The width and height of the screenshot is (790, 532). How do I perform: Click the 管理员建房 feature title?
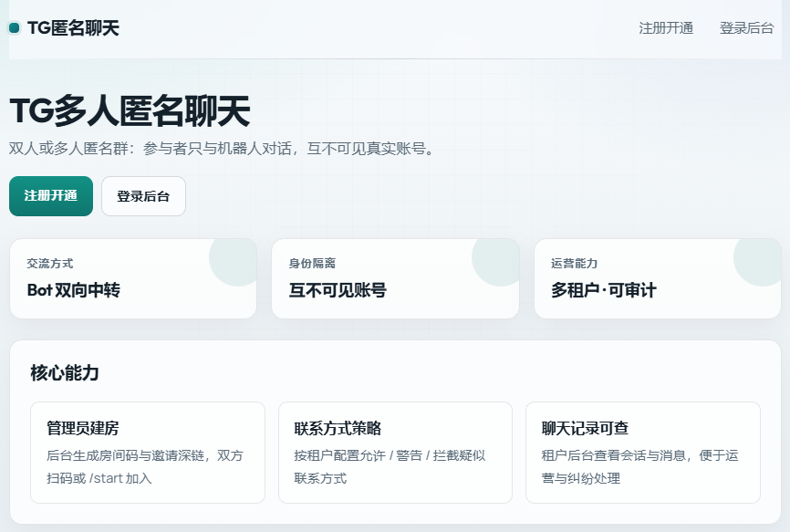[x=83, y=428]
